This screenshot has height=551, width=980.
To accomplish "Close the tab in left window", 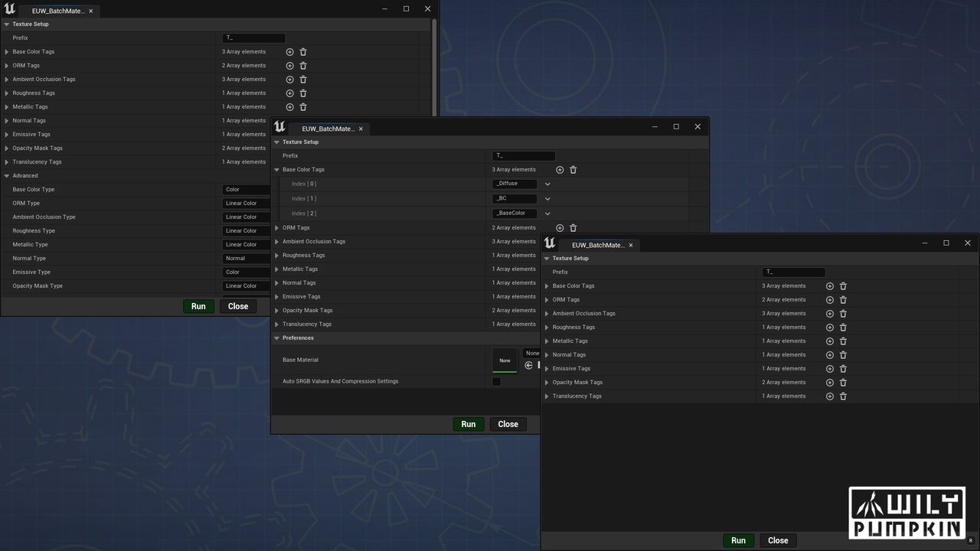I will pos(90,11).
